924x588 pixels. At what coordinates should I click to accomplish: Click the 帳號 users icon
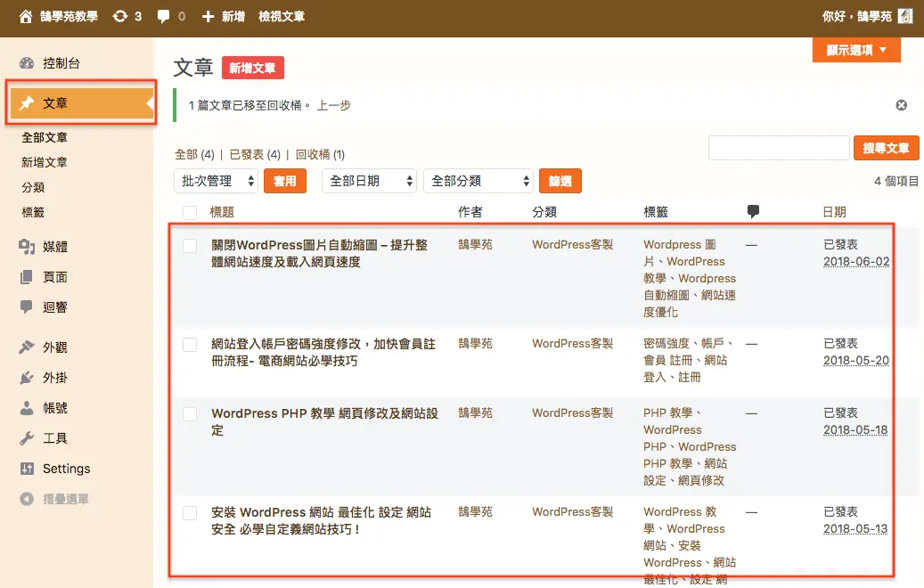click(27, 408)
